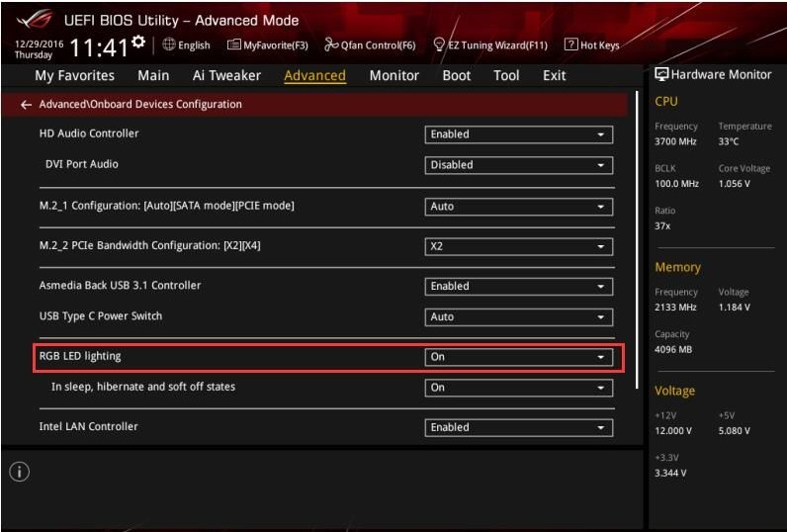This screenshot has height=532, width=787.
Task: Click Memory capacity value 4096 MB
Action: (x=673, y=349)
